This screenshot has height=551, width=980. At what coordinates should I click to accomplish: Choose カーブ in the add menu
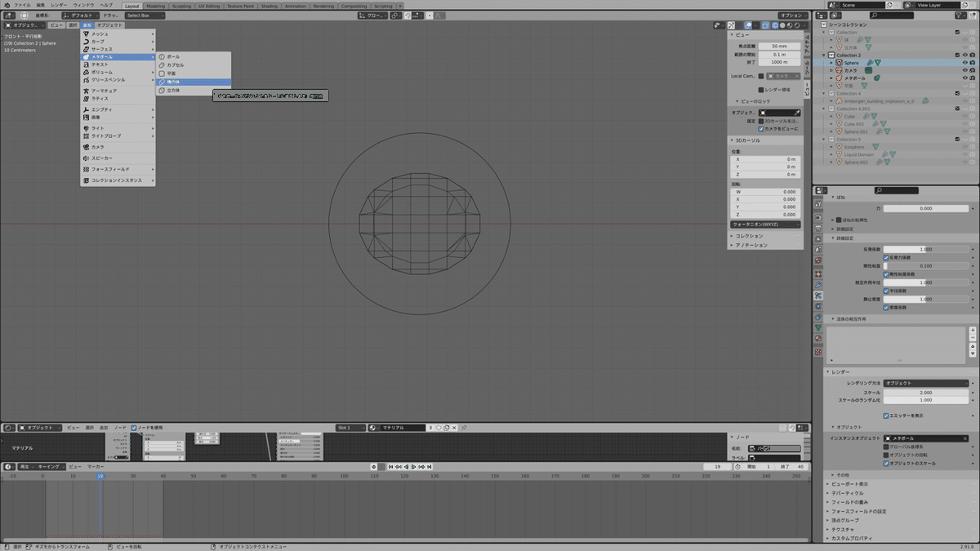pos(118,42)
